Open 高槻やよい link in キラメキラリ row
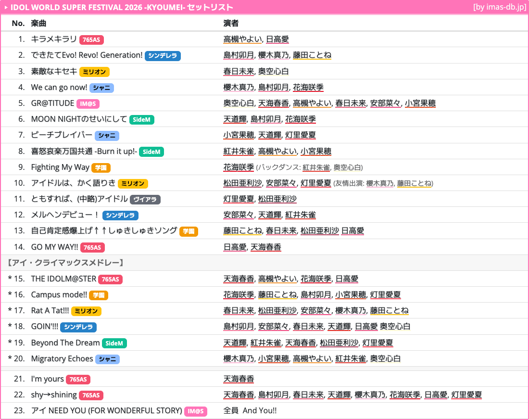 pos(242,39)
